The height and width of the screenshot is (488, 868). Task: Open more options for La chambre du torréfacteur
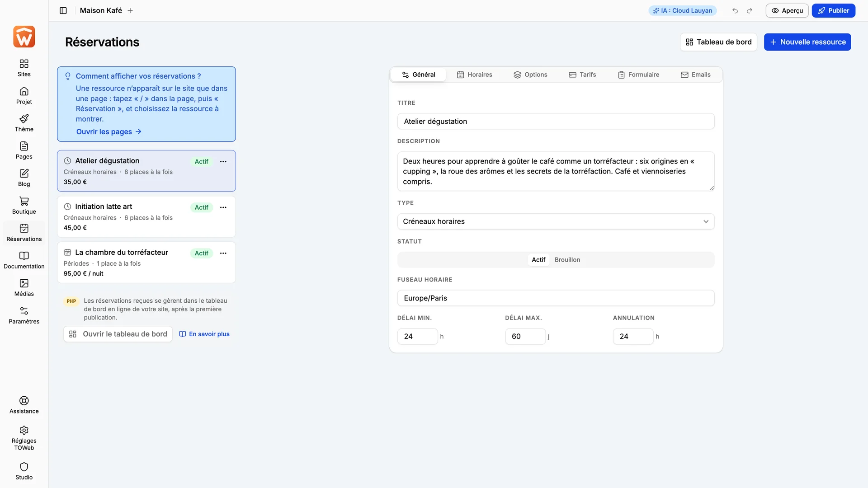point(223,253)
